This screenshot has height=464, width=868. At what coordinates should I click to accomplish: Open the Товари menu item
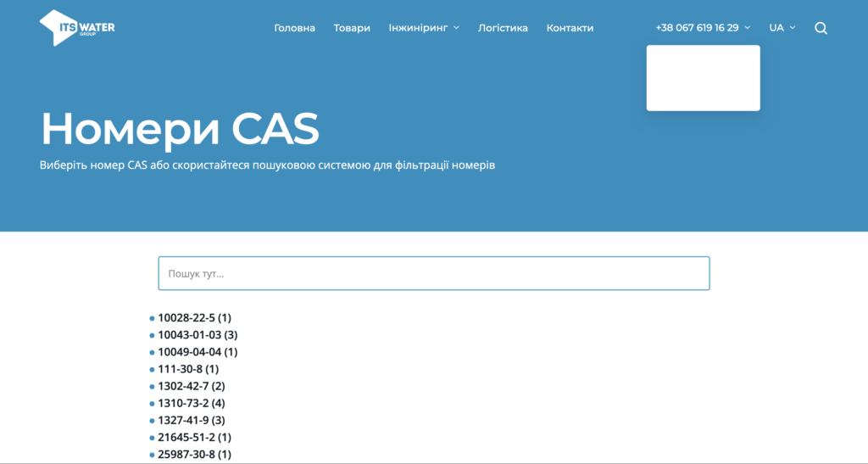pos(352,28)
